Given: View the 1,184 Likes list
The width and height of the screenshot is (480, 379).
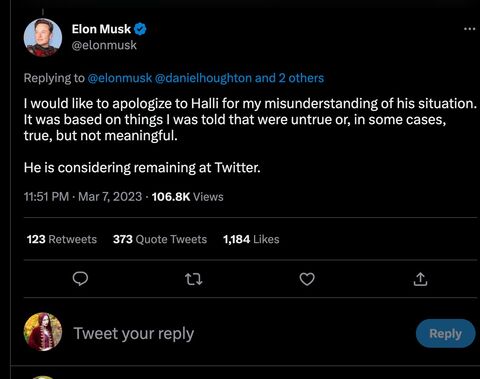Looking at the screenshot, I should point(251,239).
